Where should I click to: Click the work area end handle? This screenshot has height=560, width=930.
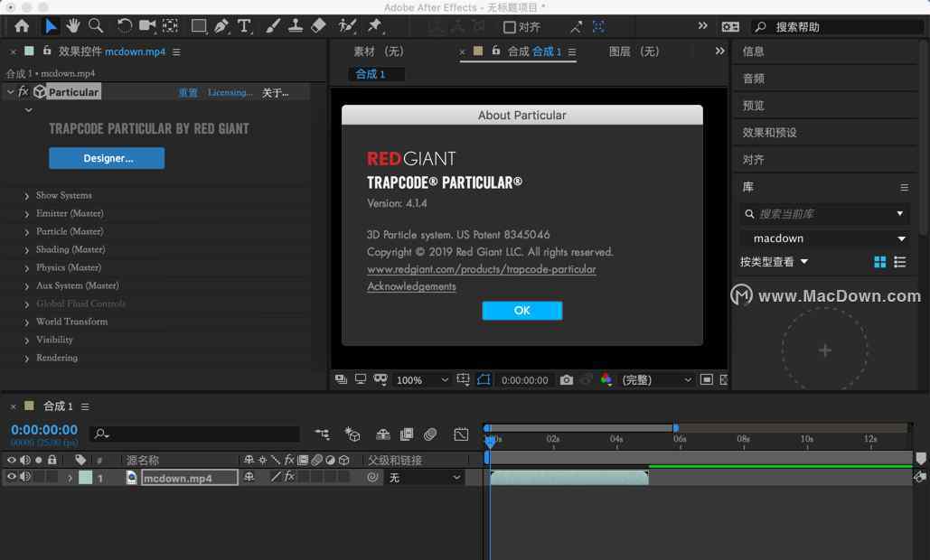click(675, 427)
